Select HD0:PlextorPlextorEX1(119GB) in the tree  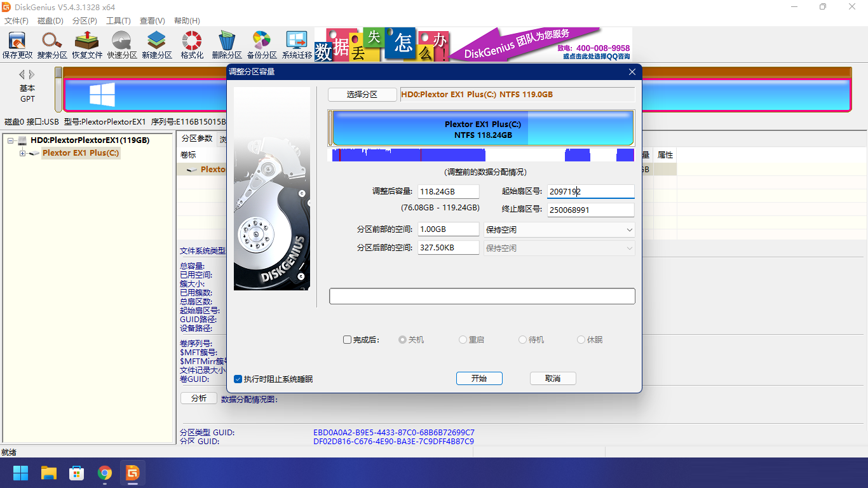pyautogui.click(x=90, y=140)
